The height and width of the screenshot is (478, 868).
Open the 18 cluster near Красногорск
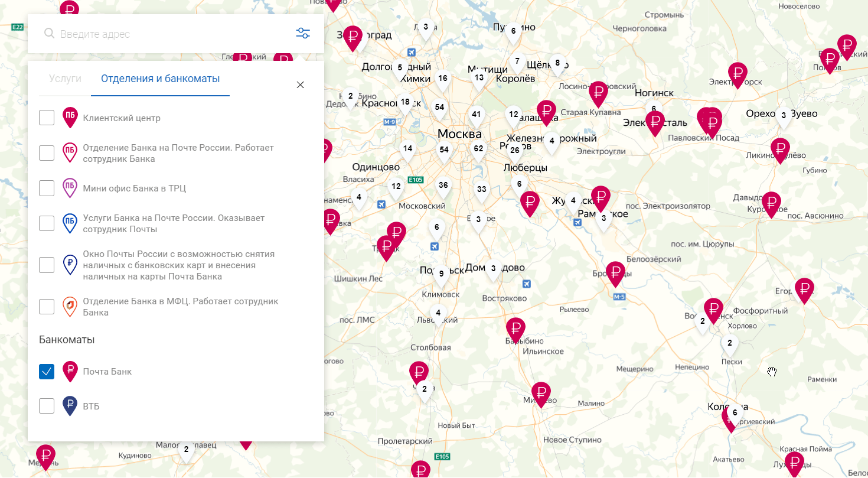[405, 104]
